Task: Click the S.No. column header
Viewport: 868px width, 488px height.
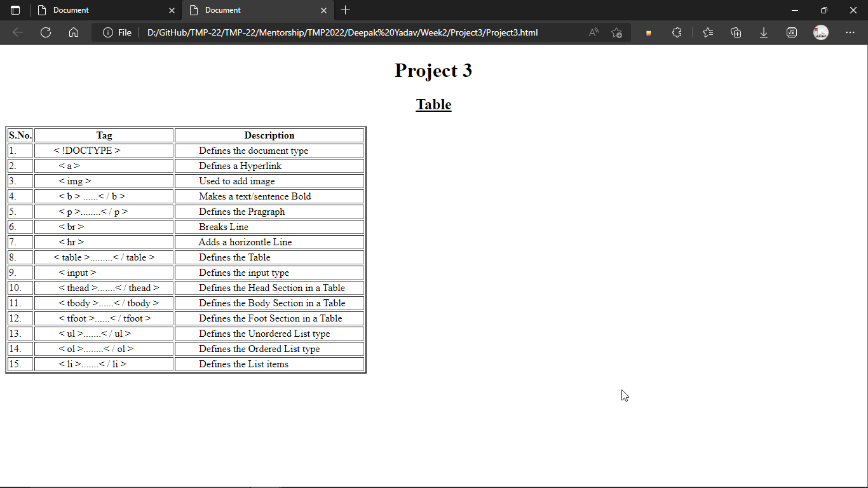Action: 20,135
